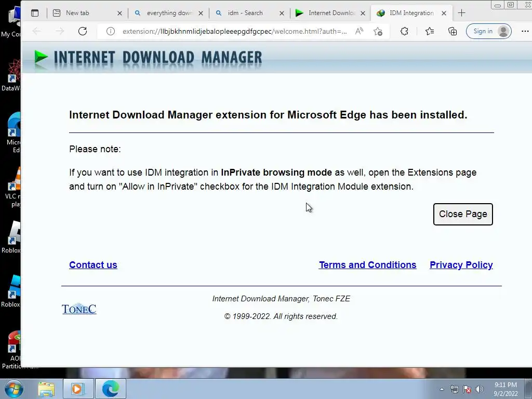Select the Microsoft Edge desktop shortcut

point(14,132)
